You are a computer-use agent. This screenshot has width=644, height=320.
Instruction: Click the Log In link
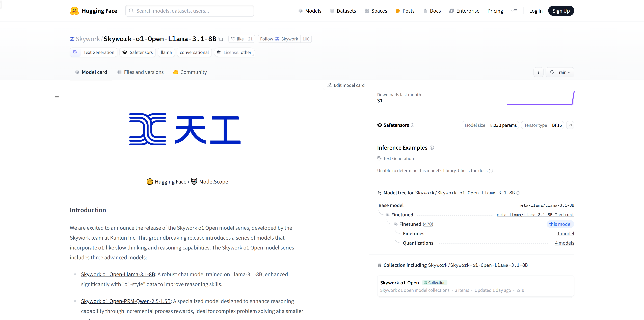pyautogui.click(x=536, y=11)
